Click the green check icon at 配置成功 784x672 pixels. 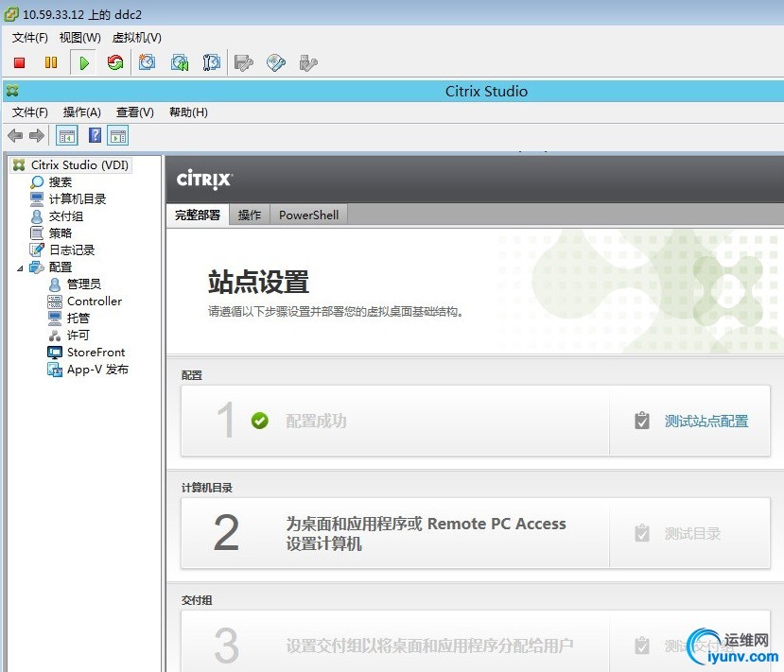click(x=259, y=421)
